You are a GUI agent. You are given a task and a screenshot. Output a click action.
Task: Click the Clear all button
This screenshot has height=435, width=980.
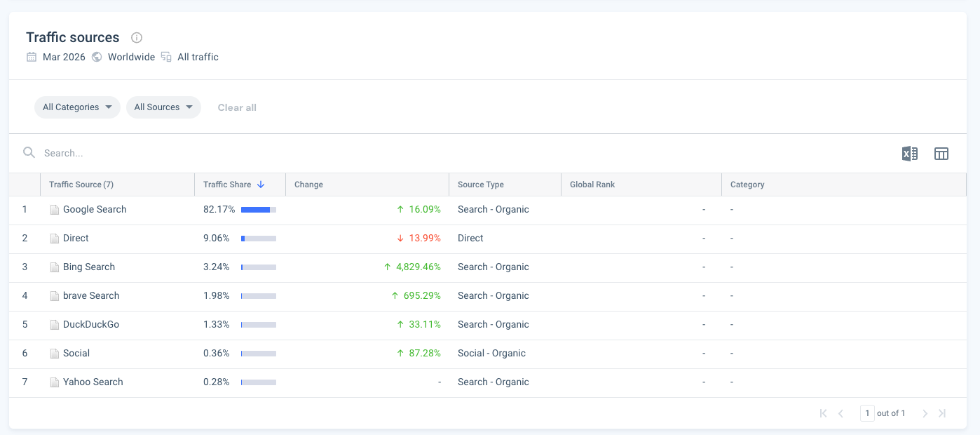237,107
